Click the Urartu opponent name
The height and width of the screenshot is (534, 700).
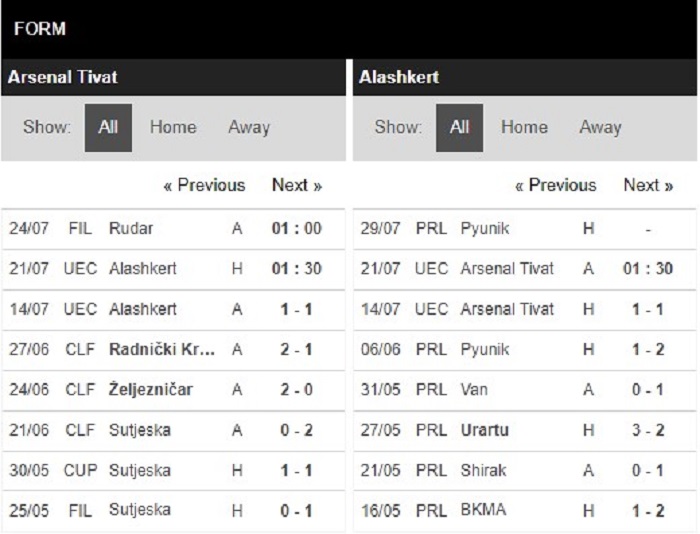pos(484,430)
